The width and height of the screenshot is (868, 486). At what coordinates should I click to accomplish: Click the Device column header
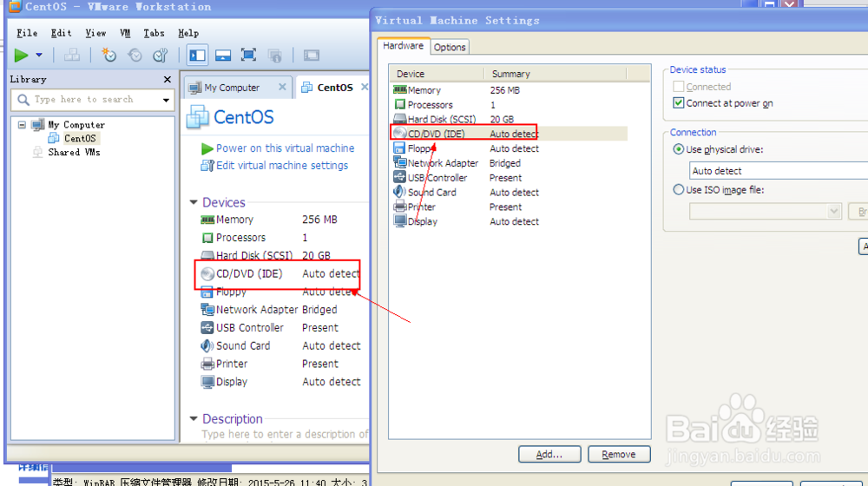click(437, 74)
